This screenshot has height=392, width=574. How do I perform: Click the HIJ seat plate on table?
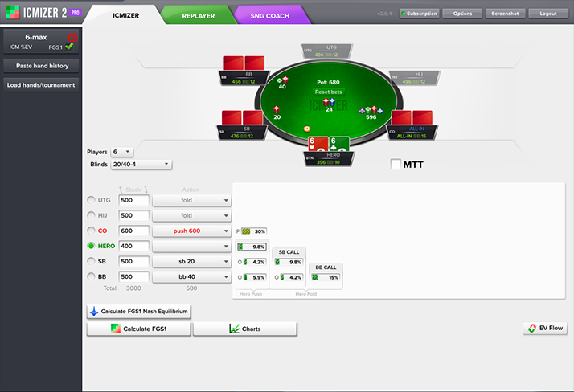(414, 78)
